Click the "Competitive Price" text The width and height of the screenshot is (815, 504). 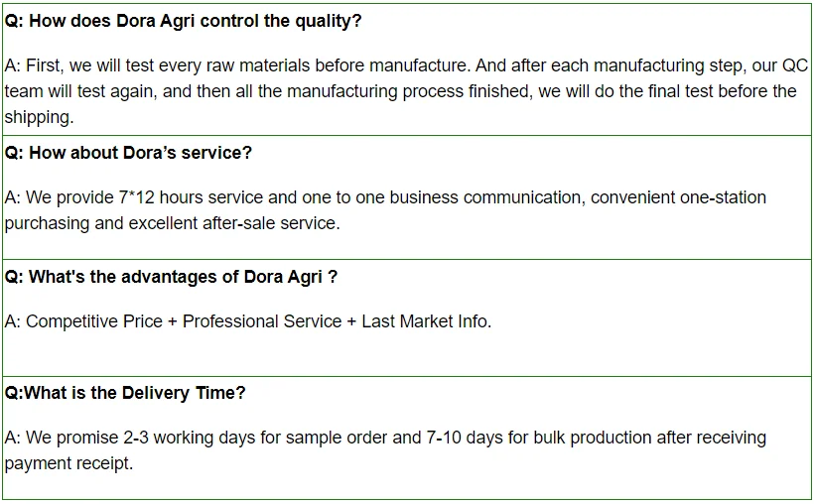(x=94, y=321)
